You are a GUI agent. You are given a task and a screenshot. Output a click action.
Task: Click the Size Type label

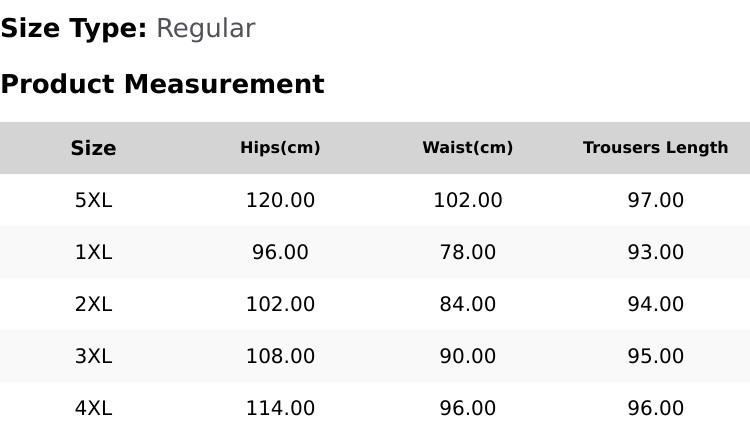click(x=74, y=29)
